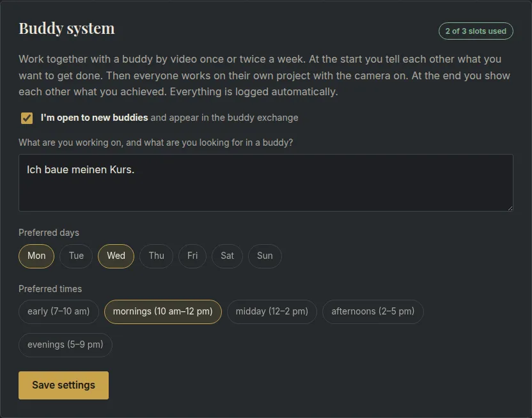532x418 pixels.
Task: Enable the midday (12–2 pm) time chip
Action: click(272, 311)
